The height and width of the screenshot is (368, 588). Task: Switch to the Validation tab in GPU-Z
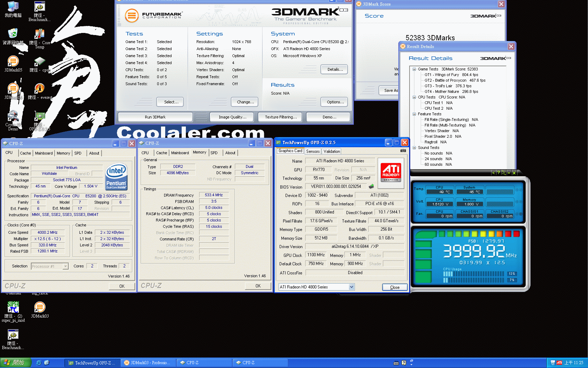(331, 151)
